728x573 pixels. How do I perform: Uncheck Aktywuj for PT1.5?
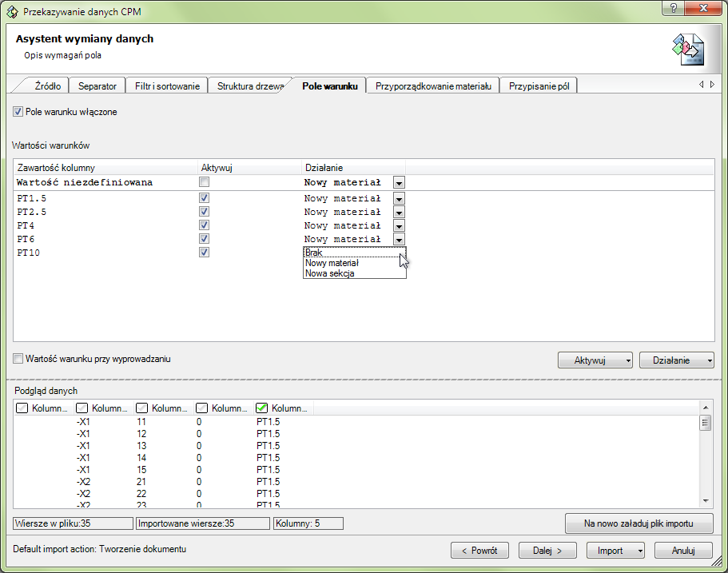tap(204, 198)
